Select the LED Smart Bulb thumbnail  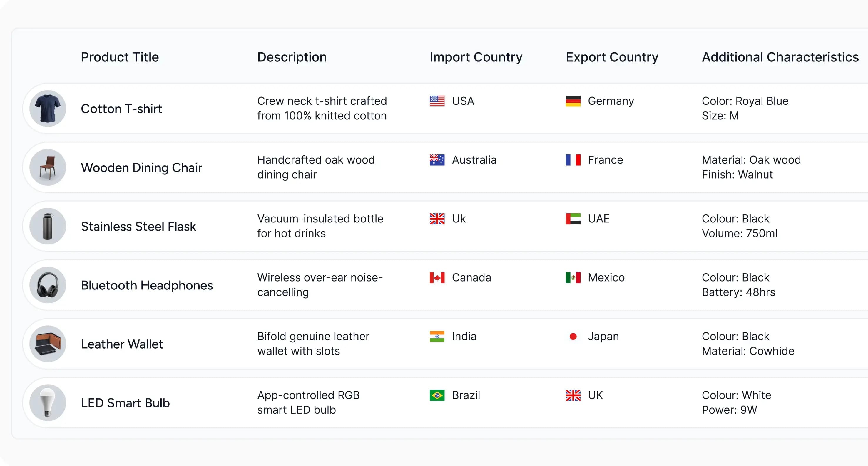pos(48,403)
